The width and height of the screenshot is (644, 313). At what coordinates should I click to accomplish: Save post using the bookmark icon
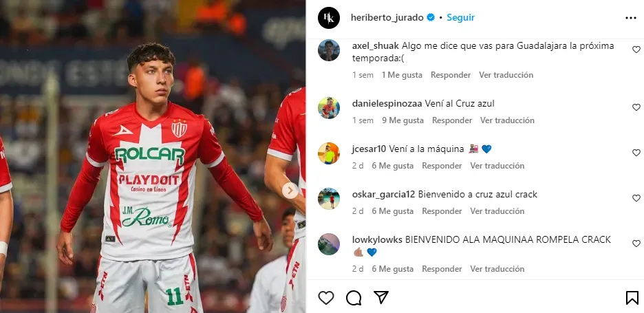click(x=632, y=297)
